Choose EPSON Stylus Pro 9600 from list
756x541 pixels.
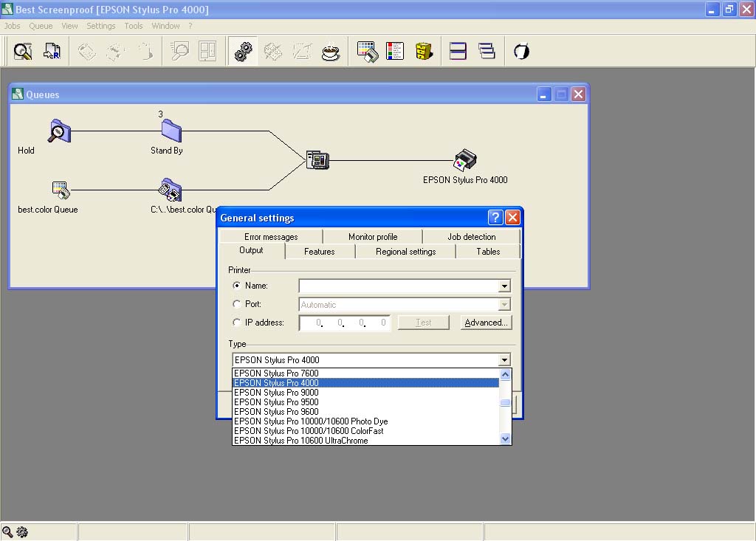click(366, 412)
